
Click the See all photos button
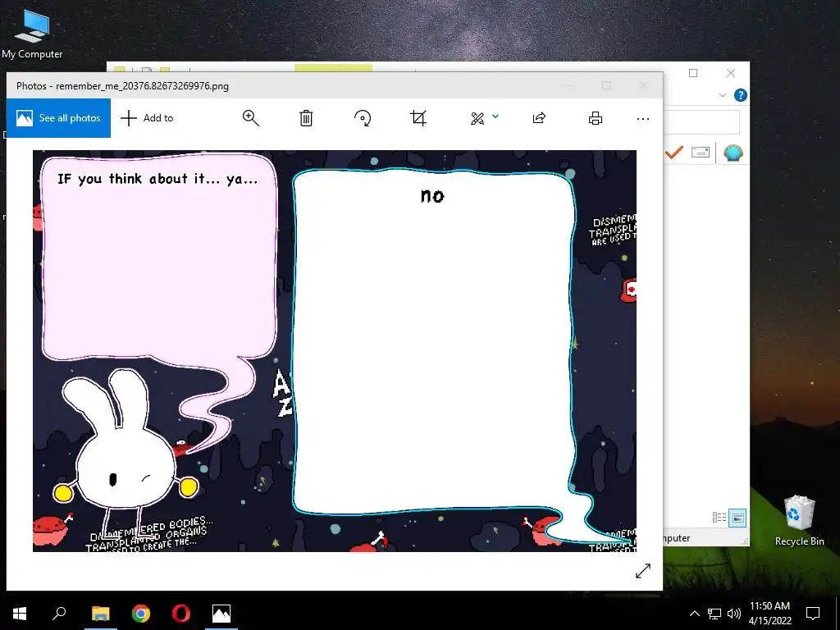point(58,118)
